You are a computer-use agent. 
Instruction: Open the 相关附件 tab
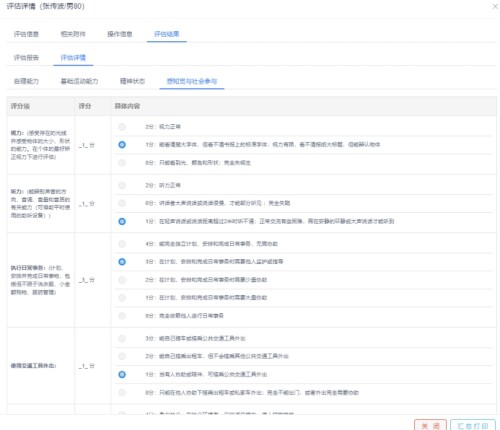click(73, 34)
